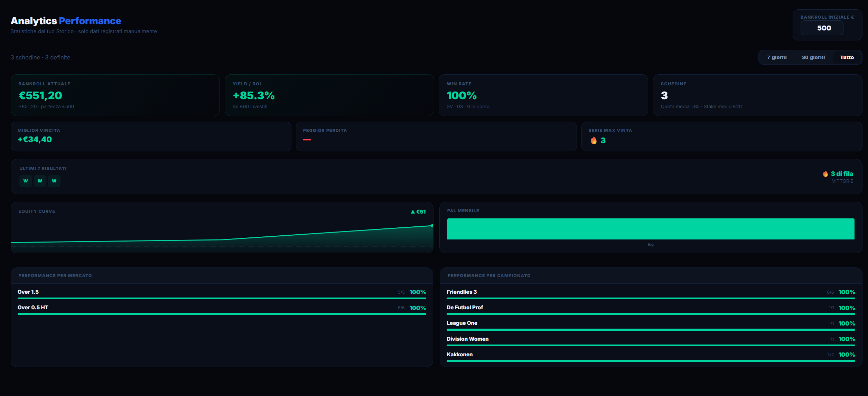Click the Over 0.5 HT progress bar

tap(222, 314)
